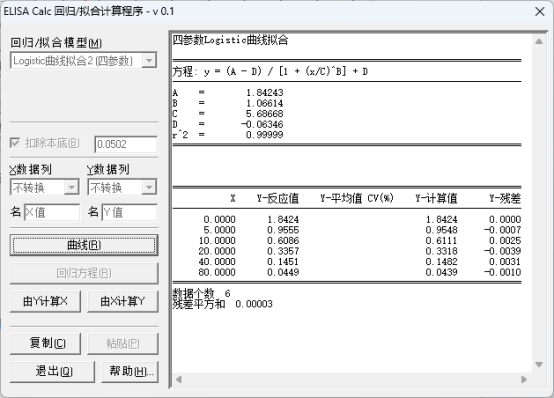The width and height of the screenshot is (554, 398).
Task: Click the 粘贴(P) button
Action: pyautogui.click(x=123, y=344)
